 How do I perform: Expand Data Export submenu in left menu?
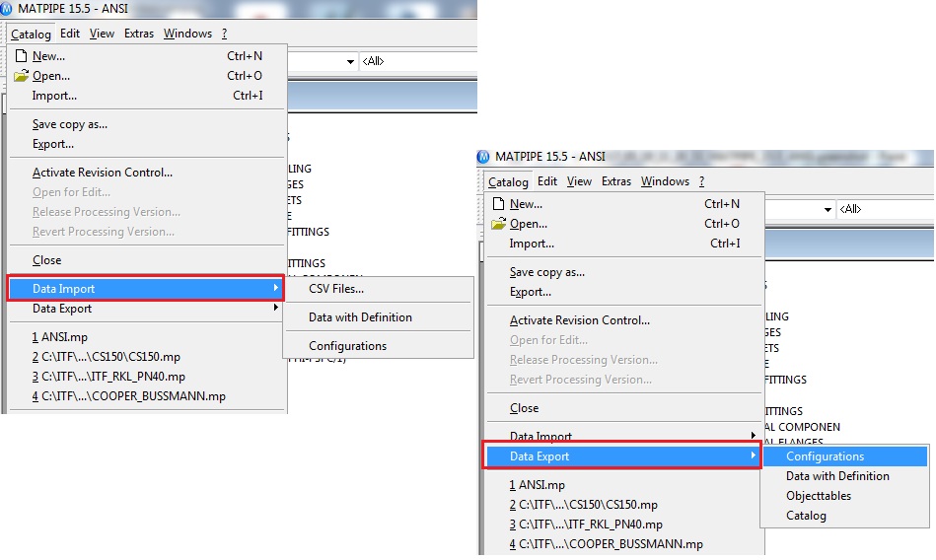pos(147,309)
